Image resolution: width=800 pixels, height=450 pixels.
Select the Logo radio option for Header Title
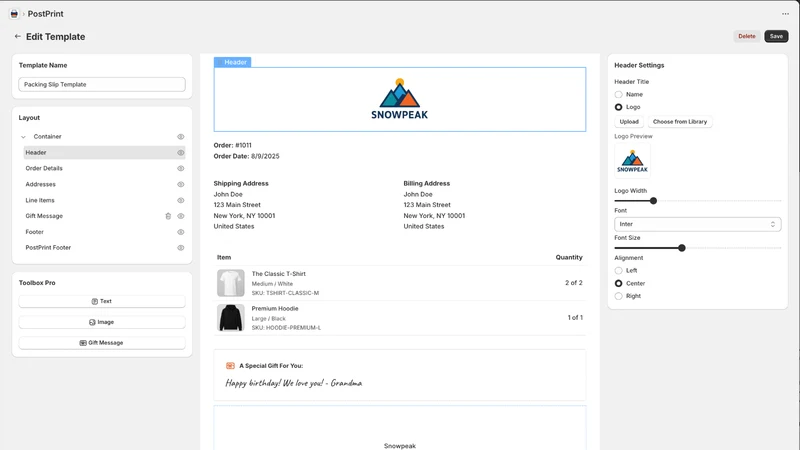pyautogui.click(x=618, y=107)
